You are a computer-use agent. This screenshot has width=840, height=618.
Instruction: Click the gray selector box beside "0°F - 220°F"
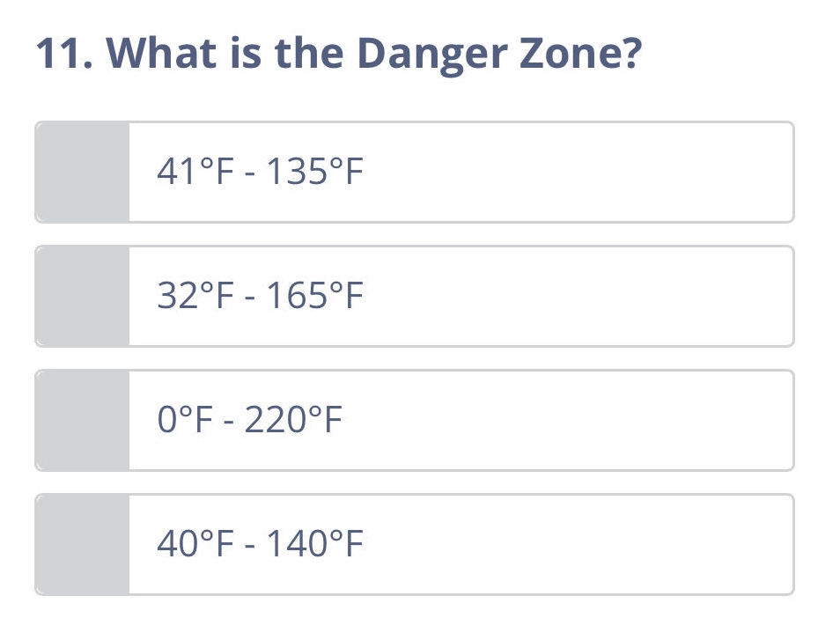click(82, 420)
